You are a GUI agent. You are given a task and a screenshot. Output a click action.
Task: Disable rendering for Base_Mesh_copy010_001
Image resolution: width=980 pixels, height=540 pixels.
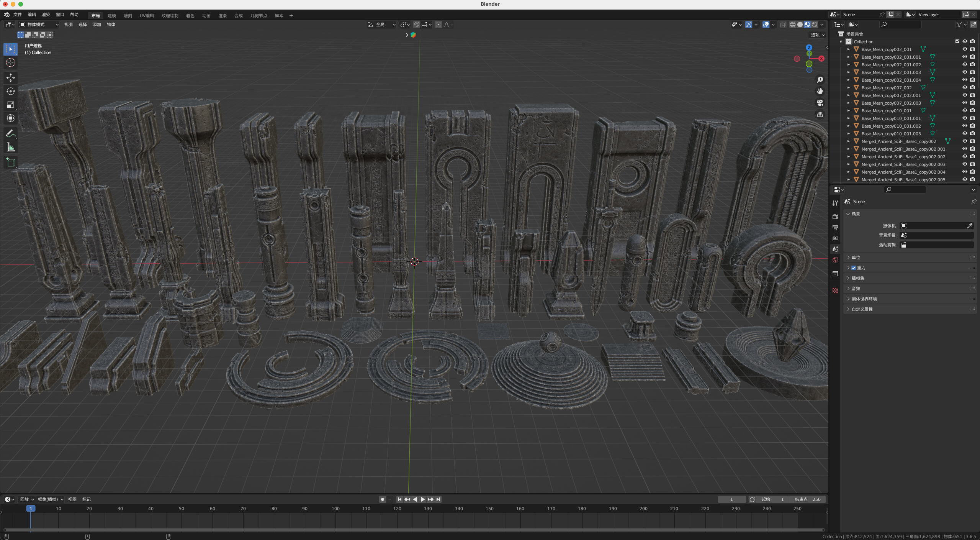click(x=972, y=110)
